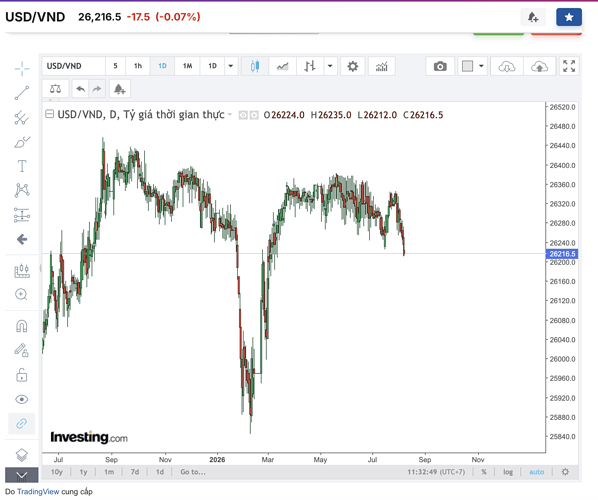Take a chart snapshot with camera icon
Screen dimensions: 598x500
(440, 66)
